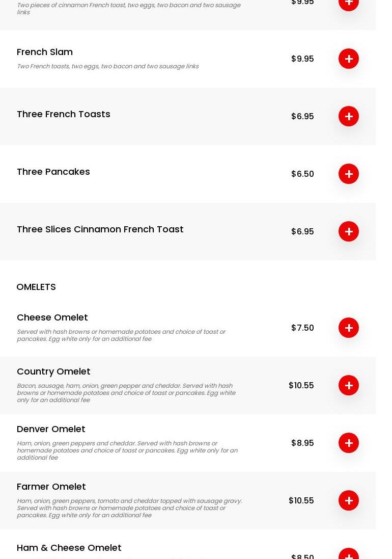Click the $6.50 Three Pancakes price
Viewport: 392px width, 559px height.
click(x=302, y=174)
